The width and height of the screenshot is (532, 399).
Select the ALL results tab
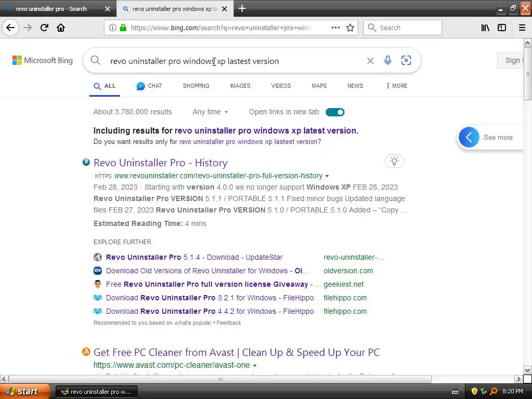point(105,86)
